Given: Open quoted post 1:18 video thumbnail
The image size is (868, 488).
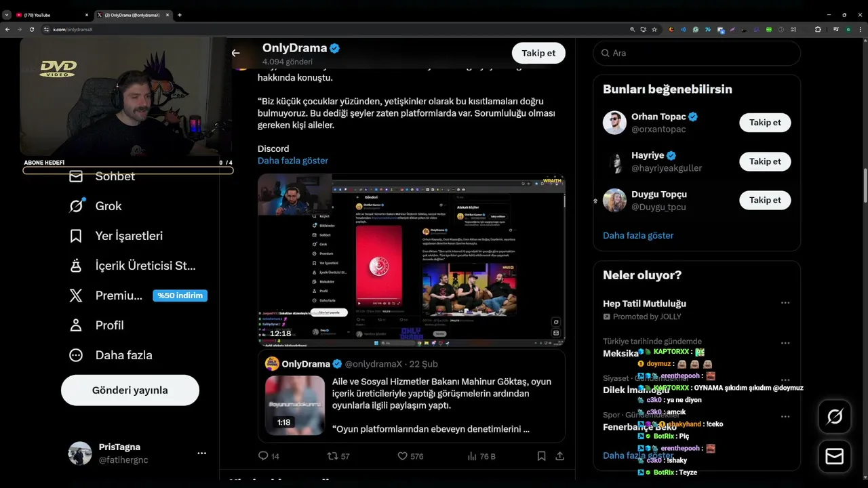Looking at the screenshot, I should click(x=295, y=405).
